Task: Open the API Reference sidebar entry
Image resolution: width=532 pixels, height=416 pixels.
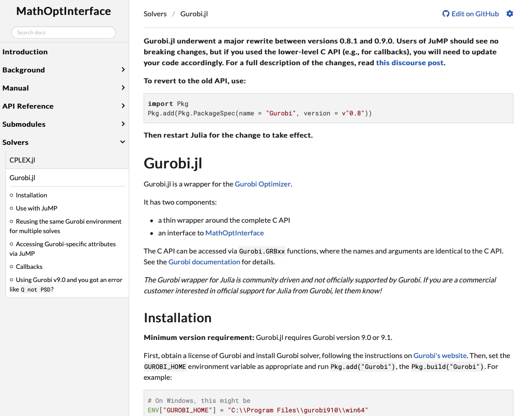Action: click(28, 106)
